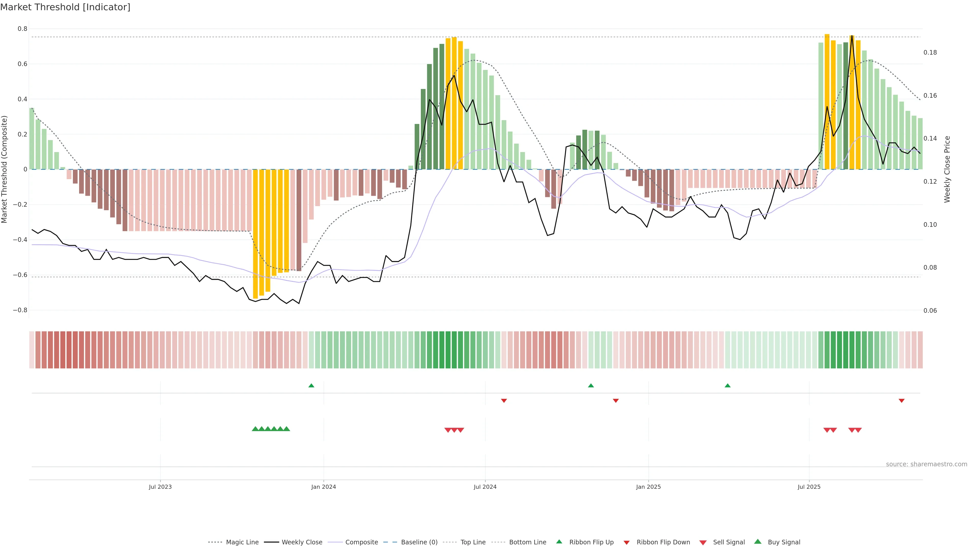Click the Market Threshold [Indicator] title
Image resolution: width=980 pixels, height=551 pixels.
[65, 7]
